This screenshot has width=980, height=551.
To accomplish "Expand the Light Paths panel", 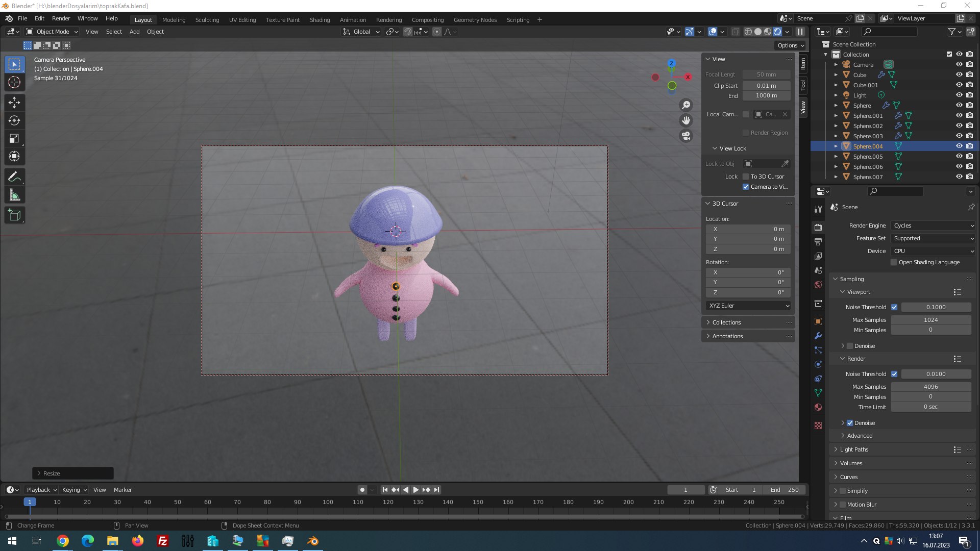I will pos(854,449).
